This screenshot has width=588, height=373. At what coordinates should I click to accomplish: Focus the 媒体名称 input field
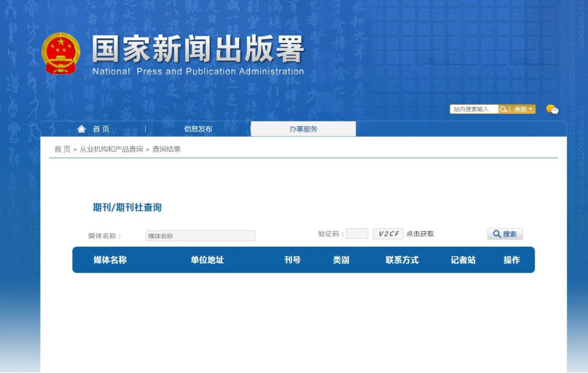click(x=200, y=236)
